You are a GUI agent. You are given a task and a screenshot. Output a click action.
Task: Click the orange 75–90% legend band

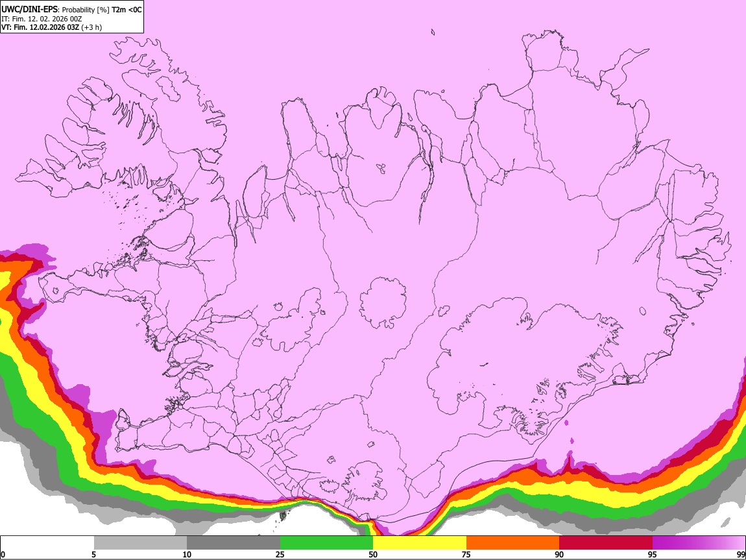tap(512, 543)
